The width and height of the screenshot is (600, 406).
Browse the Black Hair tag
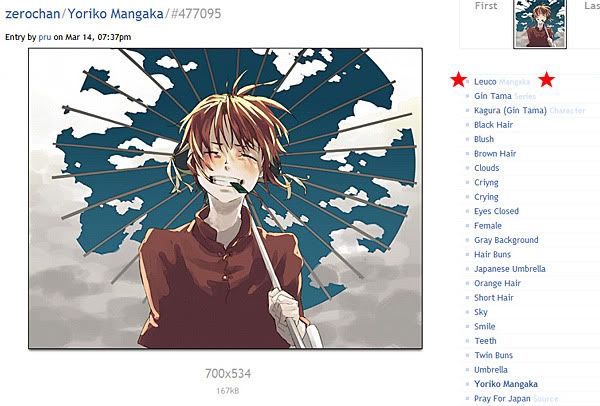pos(493,125)
